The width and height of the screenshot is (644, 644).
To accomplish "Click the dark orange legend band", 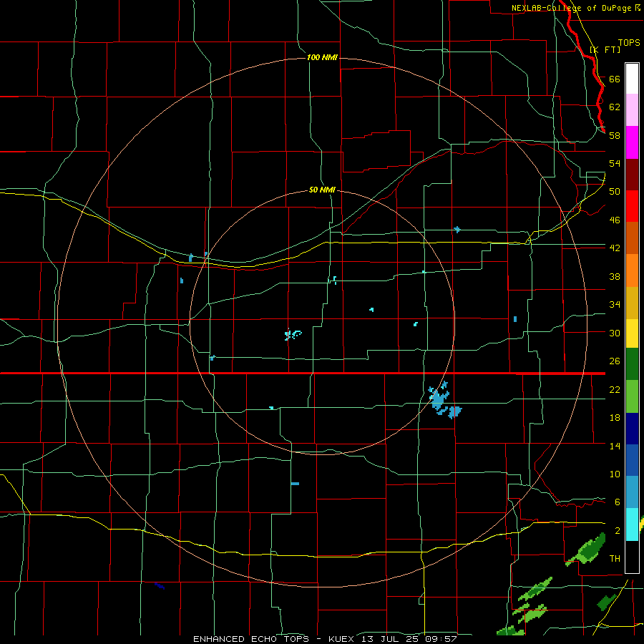I will tap(632, 238).
